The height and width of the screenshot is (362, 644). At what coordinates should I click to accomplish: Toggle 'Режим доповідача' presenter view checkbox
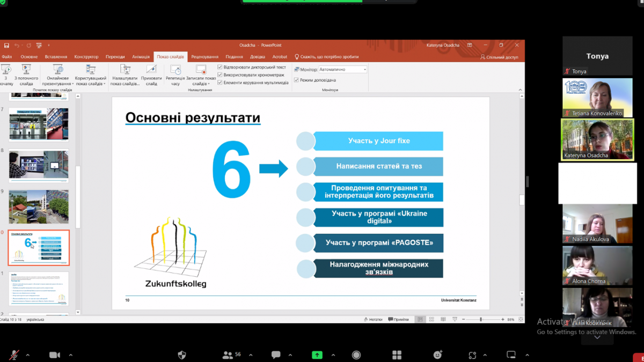296,80
